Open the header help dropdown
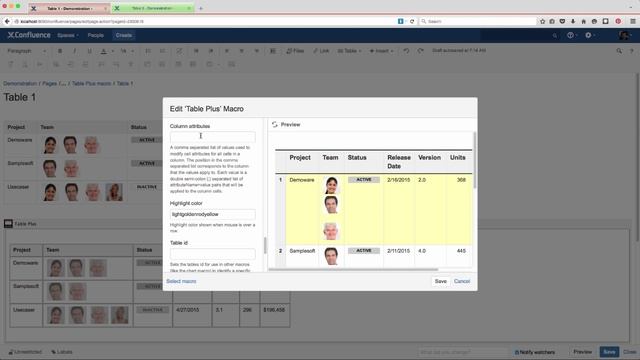Screen dimensions: 640x360 [572, 36]
